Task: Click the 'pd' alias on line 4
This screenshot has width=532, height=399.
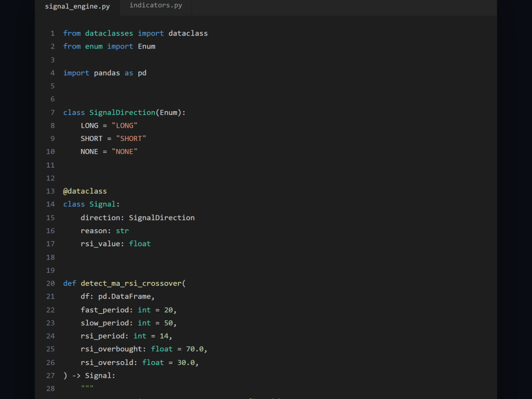Action: [142, 73]
